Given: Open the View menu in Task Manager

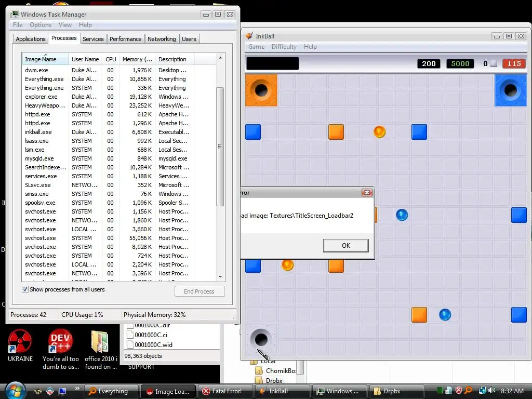Looking at the screenshot, I should tap(65, 25).
